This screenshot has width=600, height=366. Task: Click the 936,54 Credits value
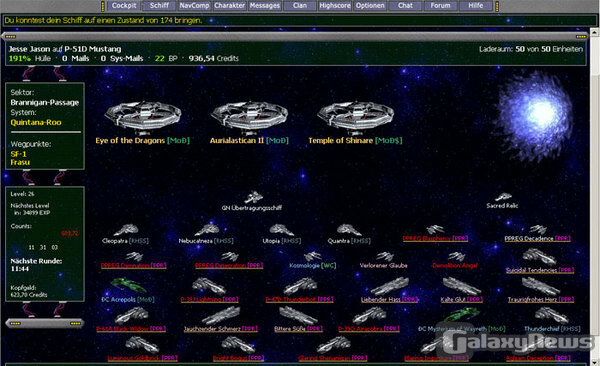214,59
